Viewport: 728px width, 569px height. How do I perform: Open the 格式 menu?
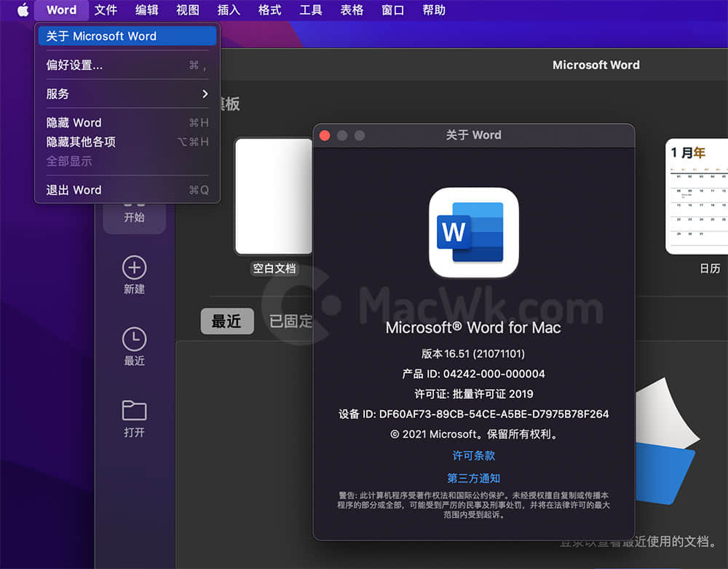[x=270, y=9]
